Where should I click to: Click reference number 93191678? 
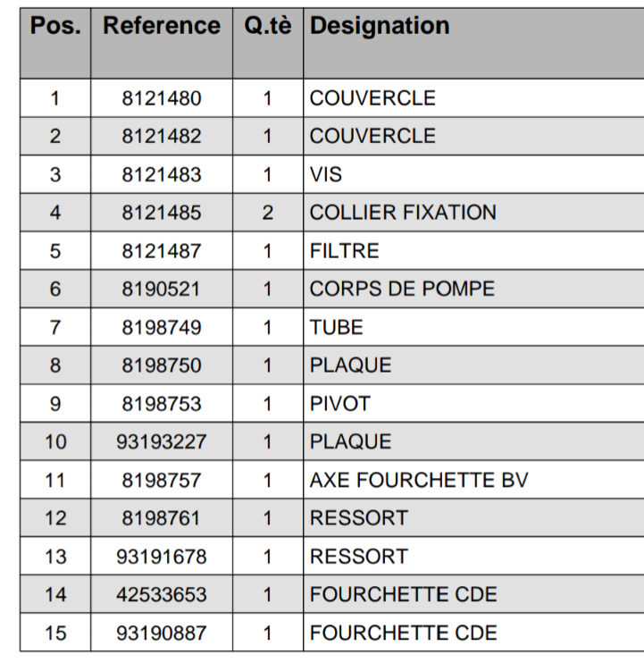(x=162, y=557)
